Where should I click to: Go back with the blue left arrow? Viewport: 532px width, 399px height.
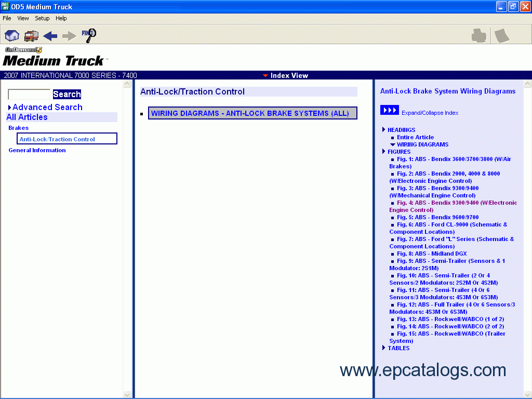(x=50, y=35)
